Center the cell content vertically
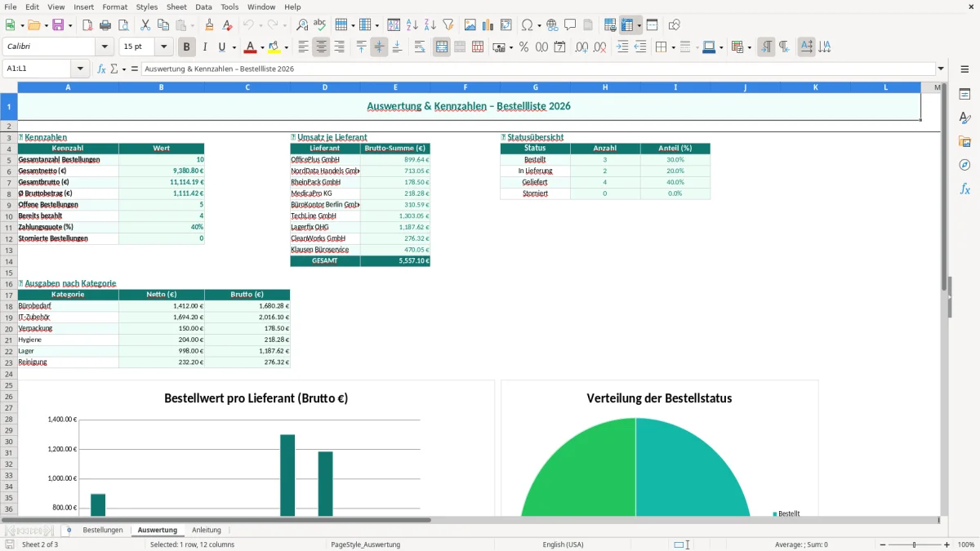 [x=379, y=47]
